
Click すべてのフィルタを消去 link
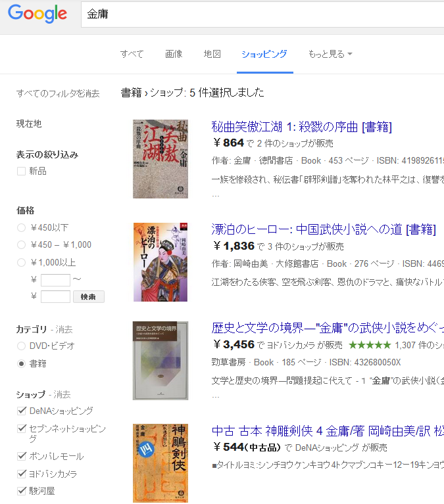pos(58,93)
